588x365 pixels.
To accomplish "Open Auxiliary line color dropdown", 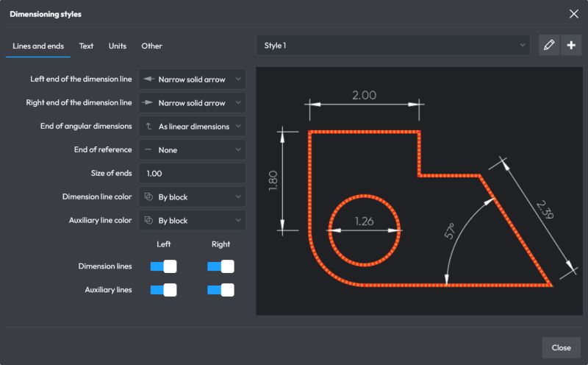I will [193, 221].
